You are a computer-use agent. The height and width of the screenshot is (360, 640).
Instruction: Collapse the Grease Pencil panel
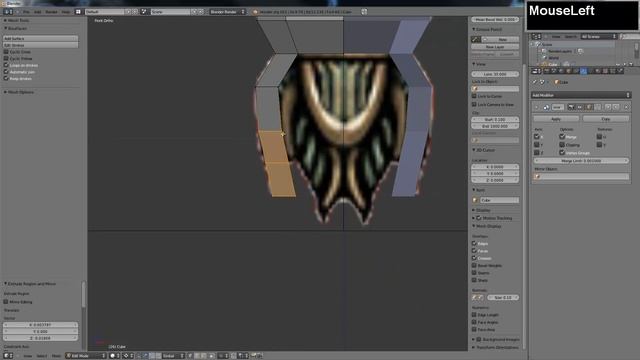tap(473, 29)
